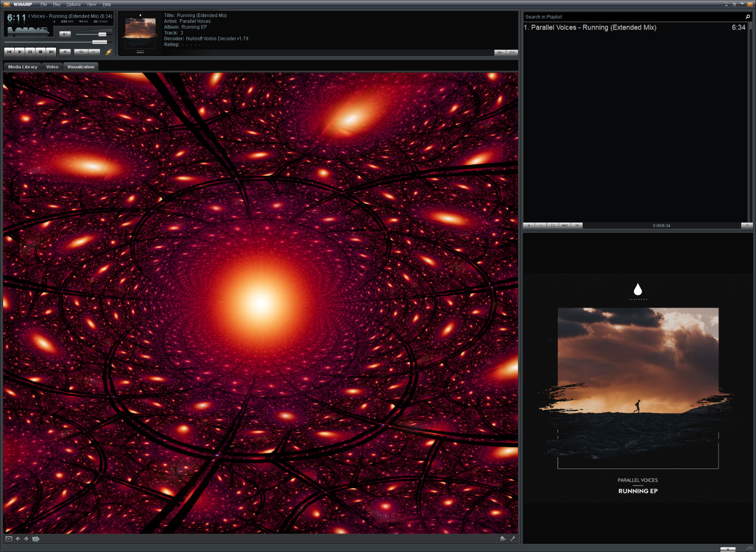Select the Visualization tab
This screenshot has height=552, width=756.
tap(81, 67)
